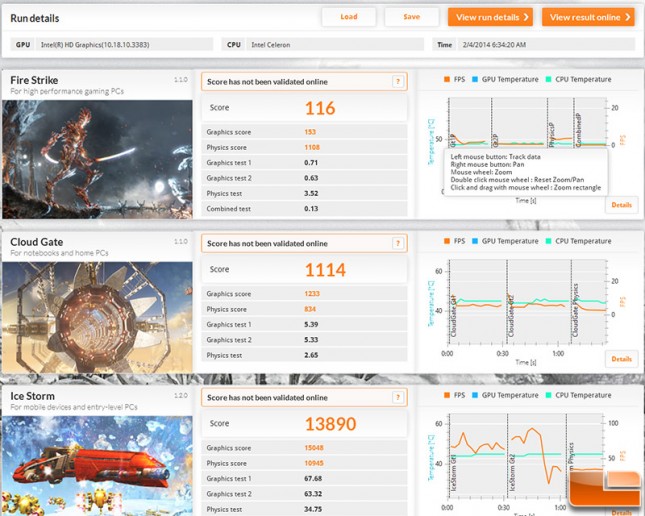Toggle CPU Temperature legend in Ice Storm chart

[x=578, y=395]
